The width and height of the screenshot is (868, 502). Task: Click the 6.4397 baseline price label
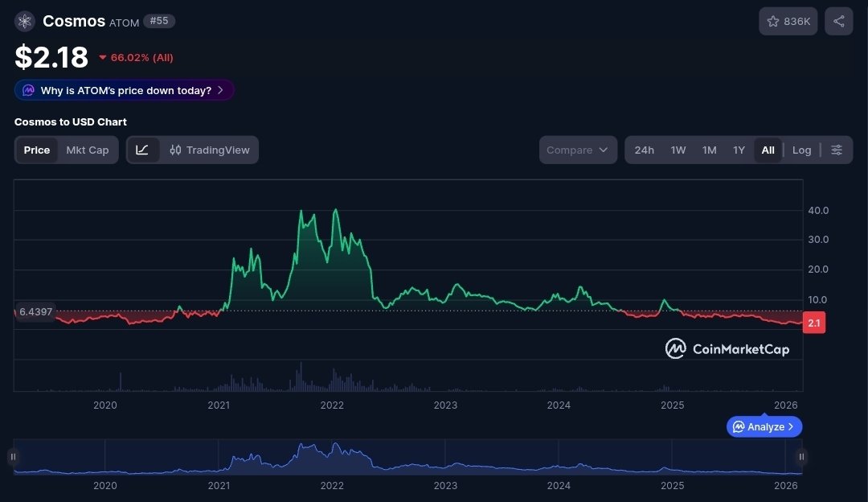(x=35, y=312)
